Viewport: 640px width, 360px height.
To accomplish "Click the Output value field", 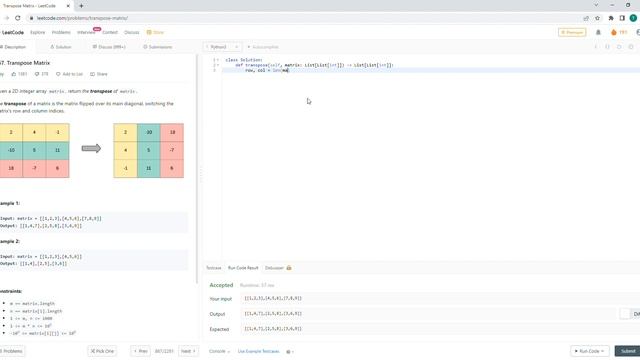I will [x=429, y=313].
